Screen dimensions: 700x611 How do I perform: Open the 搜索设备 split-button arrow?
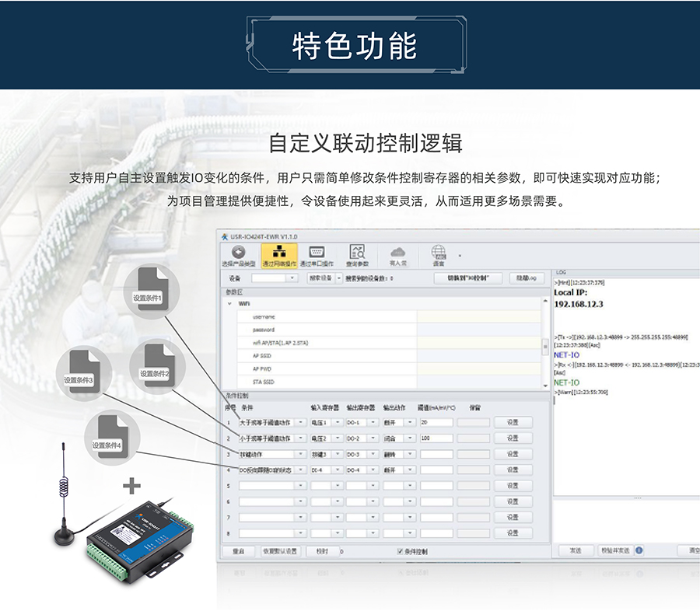(338, 278)
